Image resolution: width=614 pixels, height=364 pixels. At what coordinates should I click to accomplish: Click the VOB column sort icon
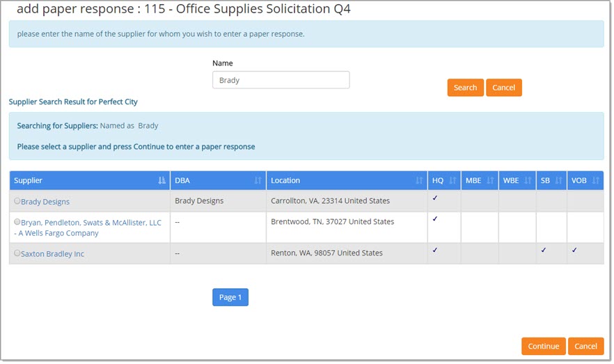tap(595, 181)
